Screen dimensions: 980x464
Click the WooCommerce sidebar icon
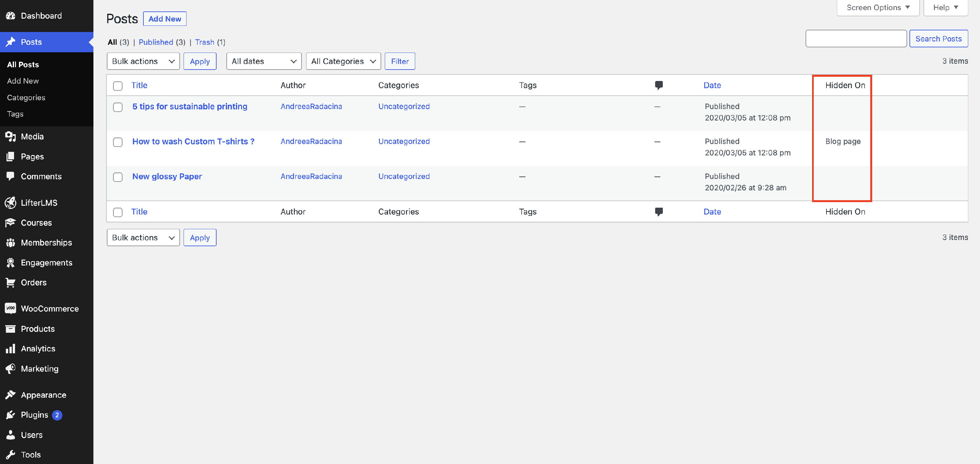pyautogui.click(x=10, y=309)
